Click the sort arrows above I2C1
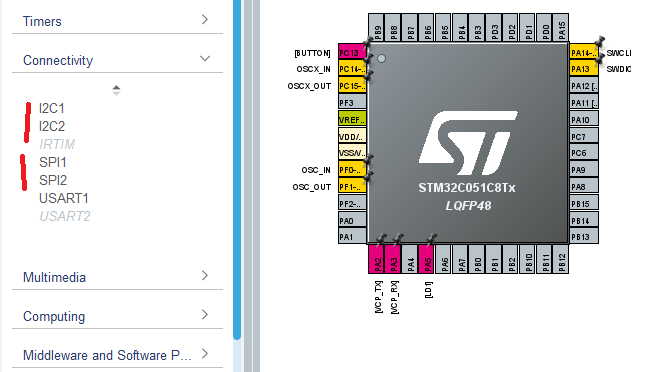 click(116, 90)
